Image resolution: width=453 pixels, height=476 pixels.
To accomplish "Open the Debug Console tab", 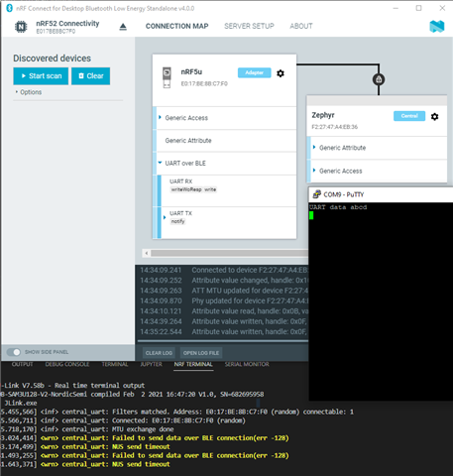I will [x=67, y=364].
